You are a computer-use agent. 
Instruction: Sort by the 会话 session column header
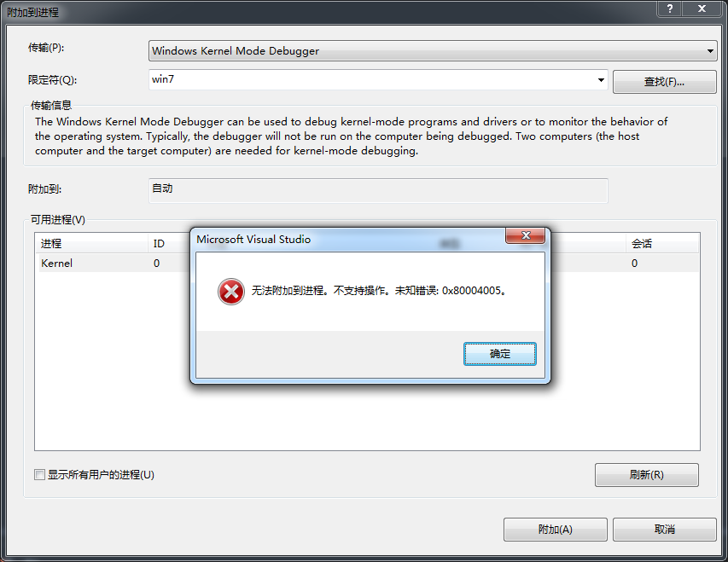pos(662,243)
